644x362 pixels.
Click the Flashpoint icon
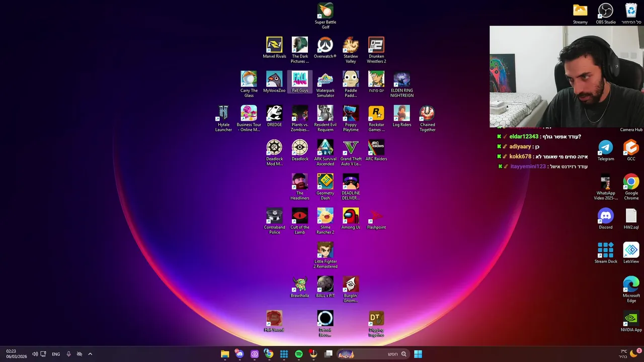376,219
